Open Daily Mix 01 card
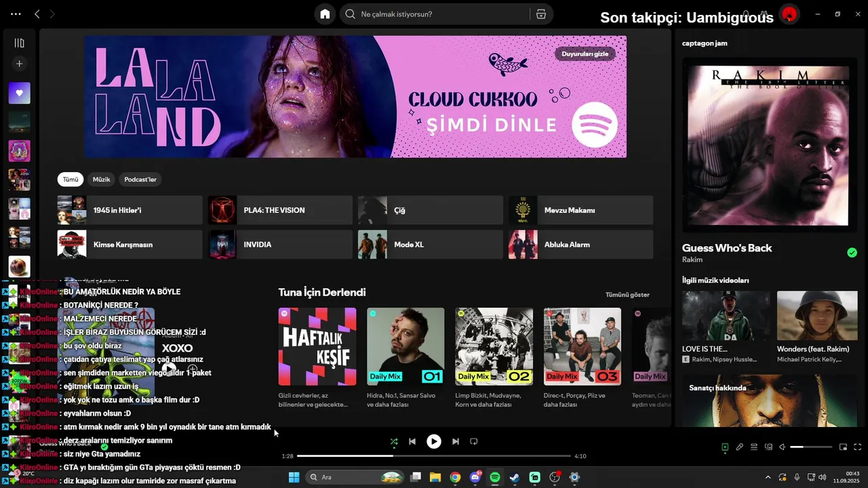868x488 pixels. 406,358
